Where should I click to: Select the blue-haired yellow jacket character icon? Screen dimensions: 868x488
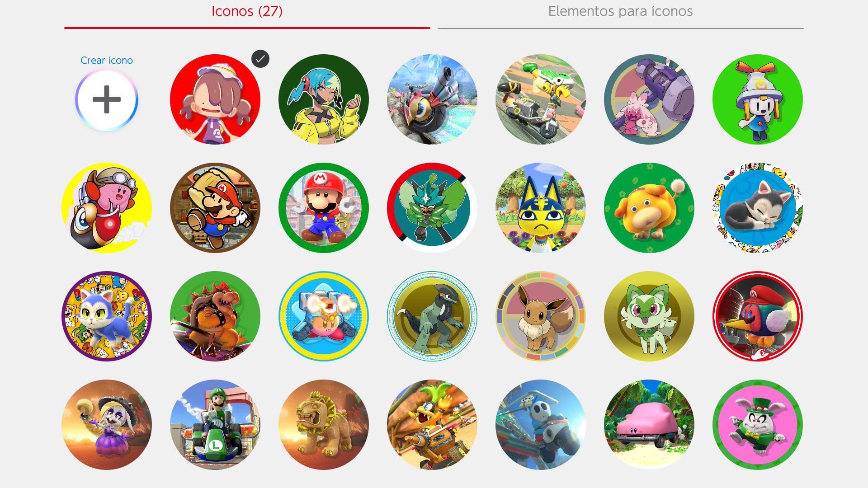point(324,99)
